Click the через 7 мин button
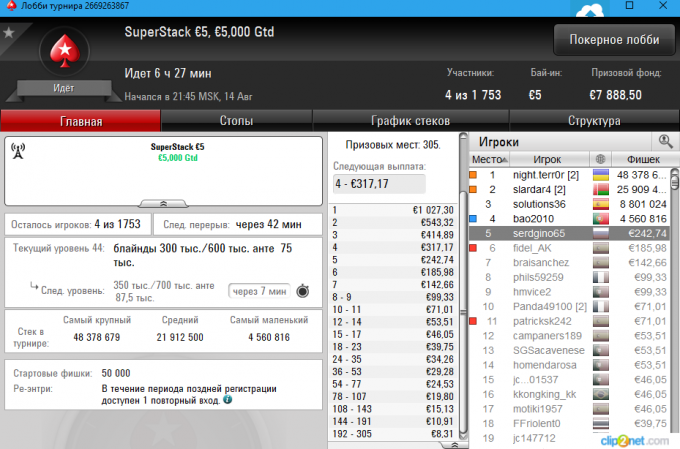The image size is (680, 449). pos(259,291)
